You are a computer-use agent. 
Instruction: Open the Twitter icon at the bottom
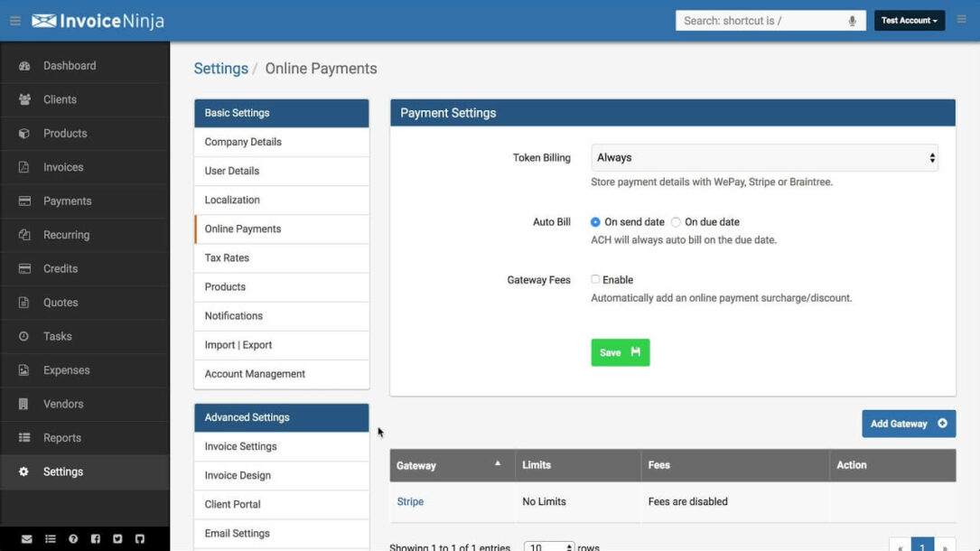(x=117, y=538)
